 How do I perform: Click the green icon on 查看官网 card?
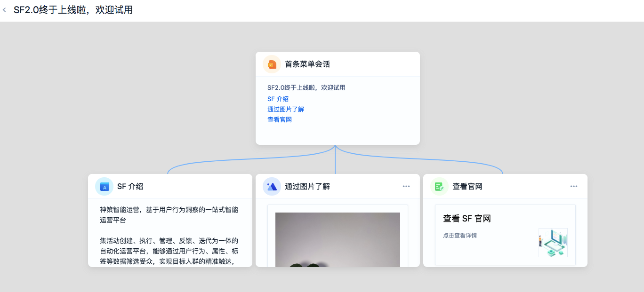(x=439, y=187)
